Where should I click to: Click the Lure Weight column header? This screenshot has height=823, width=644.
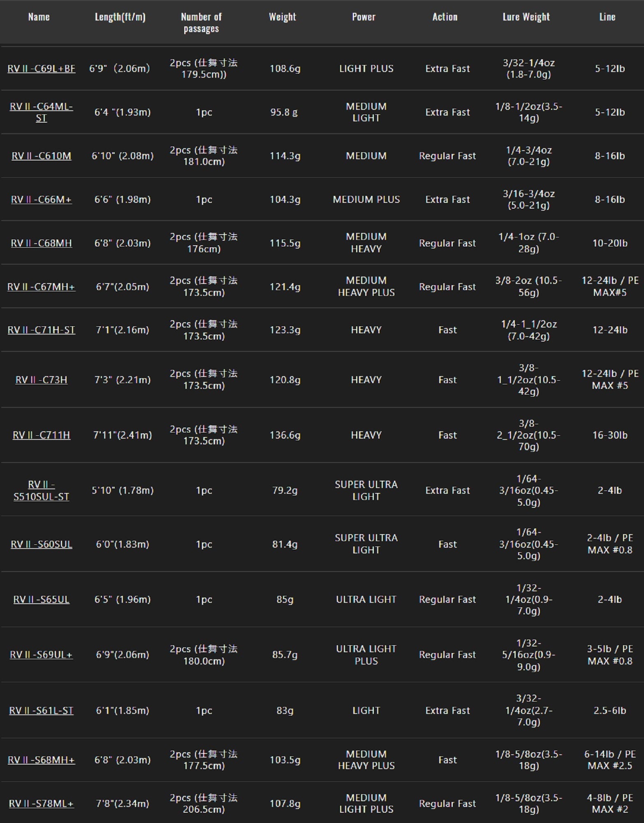[526, 17]
